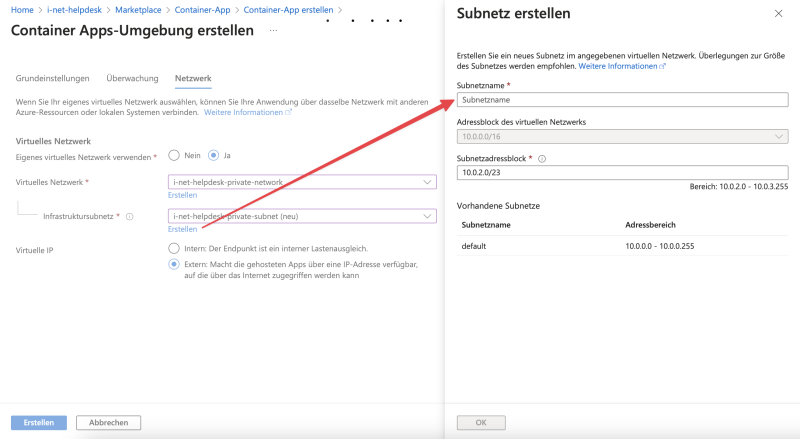Close the Subnetz erstellen panel
The height and width of the screenshot is (439, 800).
click(x=778, y=14)
